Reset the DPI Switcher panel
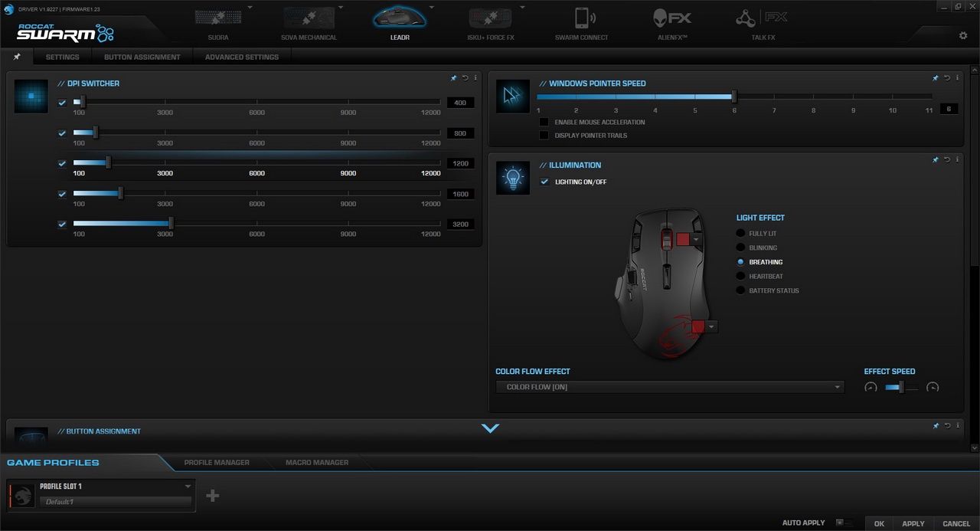The image size is (980, 531). pos(465,77)
